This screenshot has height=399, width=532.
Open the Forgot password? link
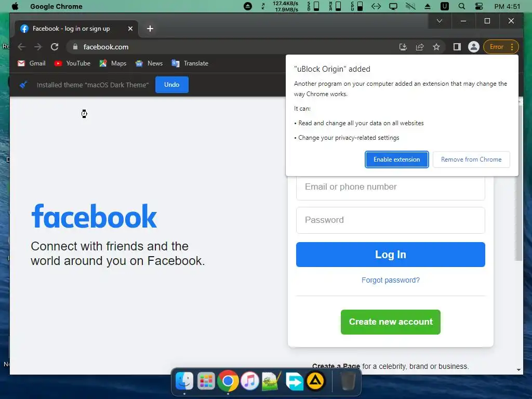pos(391,280)
